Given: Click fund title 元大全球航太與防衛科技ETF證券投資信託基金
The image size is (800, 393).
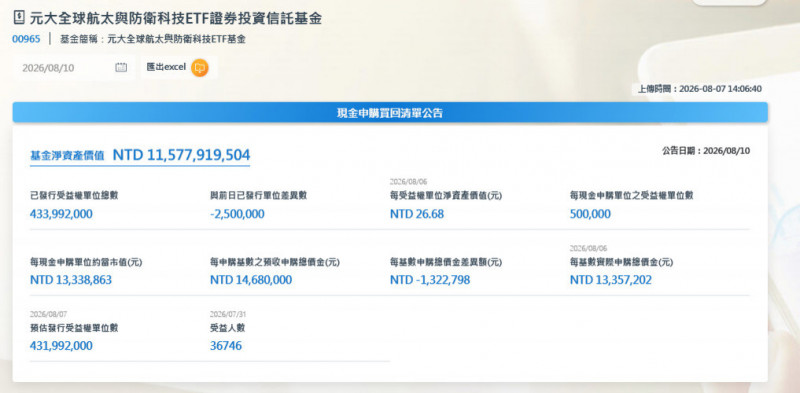Looking at the screenshot, I should (x=177, y=18).
